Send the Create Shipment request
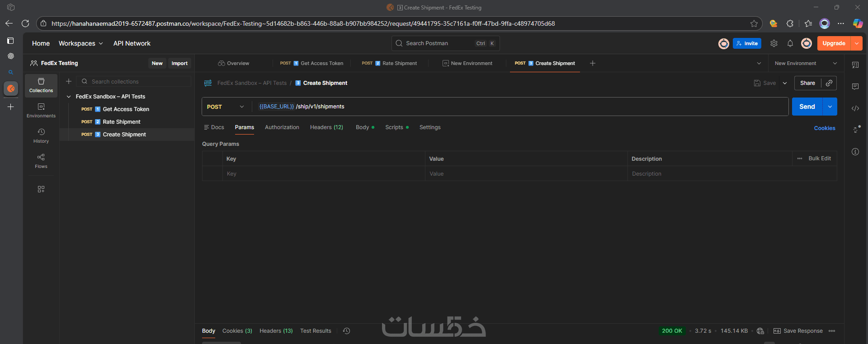 point(807,107)
